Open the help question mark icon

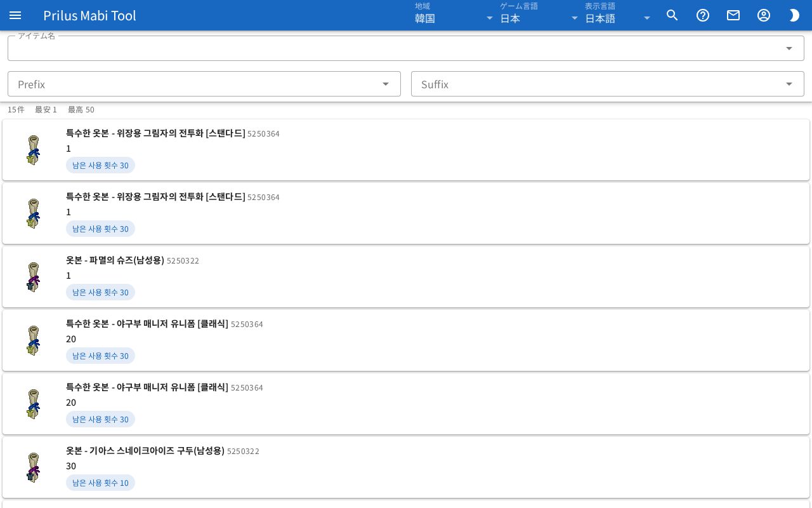[x=703, y=15]
